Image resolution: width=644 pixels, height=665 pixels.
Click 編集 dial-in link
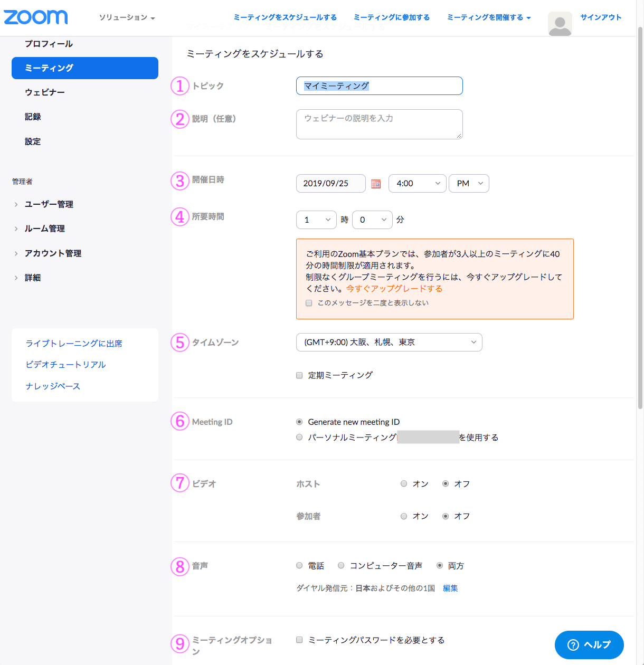tap(450, 588)
